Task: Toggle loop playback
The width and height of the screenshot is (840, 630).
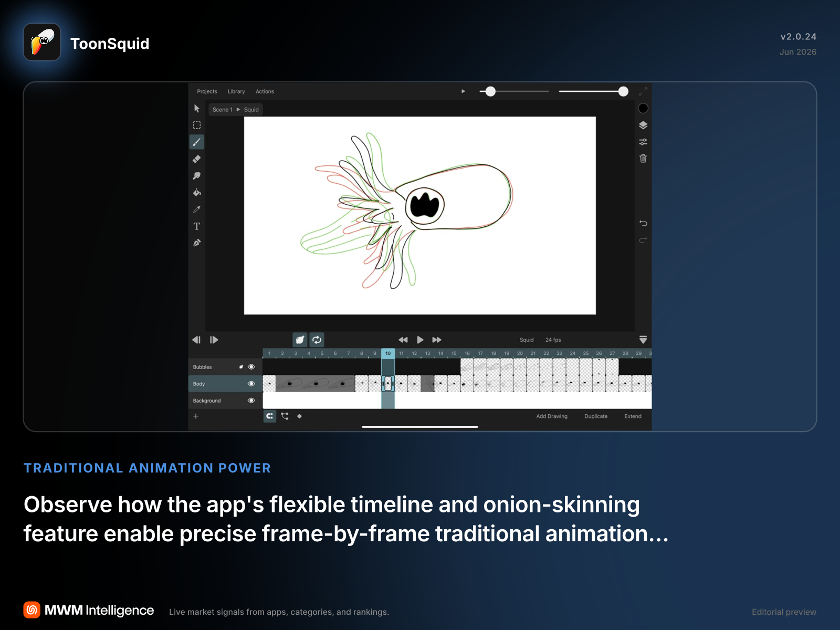Action: [317, 340]
